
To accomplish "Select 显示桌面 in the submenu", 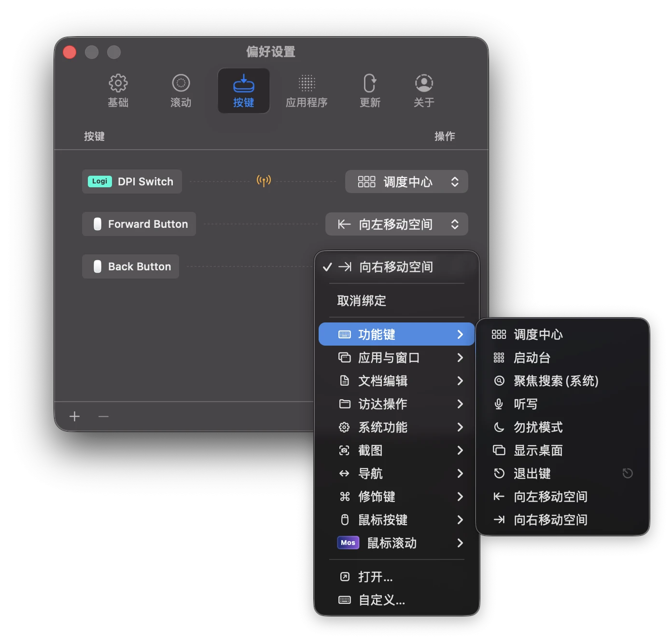I will point(562,450).
